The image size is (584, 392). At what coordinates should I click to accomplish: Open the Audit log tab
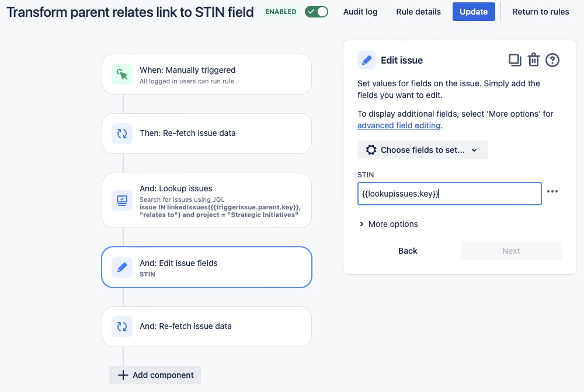(360, 12)
